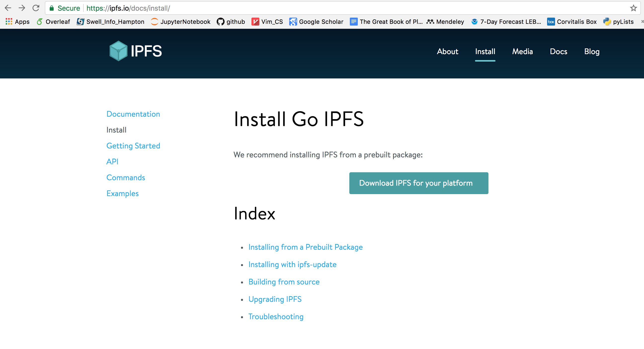Click the green Secure padlock icon
The width and height of the screenshot is (644, 349).
coord(52,8)
